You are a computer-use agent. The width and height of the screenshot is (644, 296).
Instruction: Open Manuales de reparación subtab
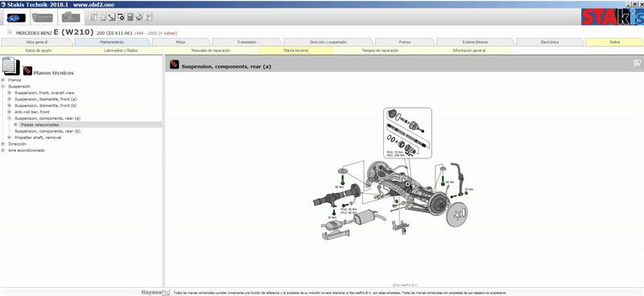[x=211, y=51]
